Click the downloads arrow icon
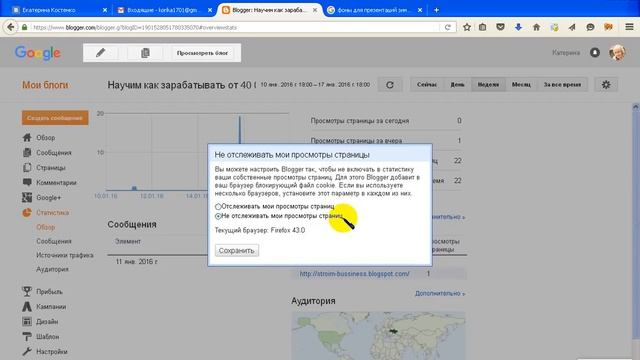The image size is (640, 360). 518,27
